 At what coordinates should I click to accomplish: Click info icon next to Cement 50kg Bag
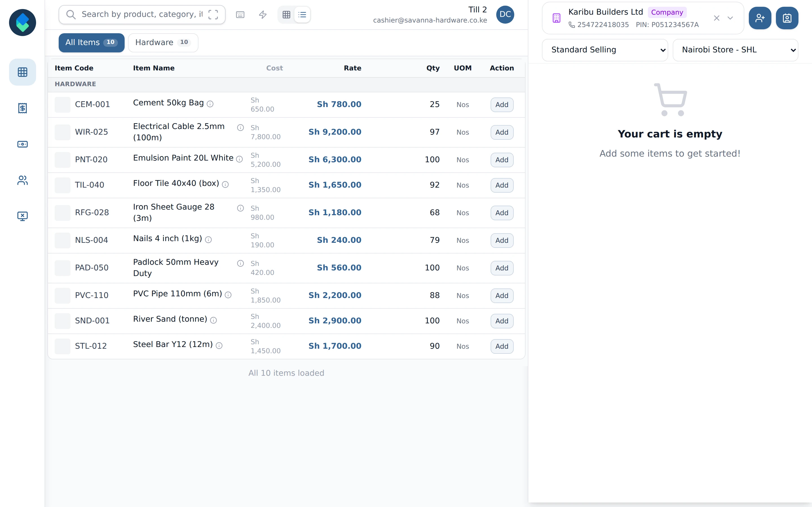tap(210, 104)
